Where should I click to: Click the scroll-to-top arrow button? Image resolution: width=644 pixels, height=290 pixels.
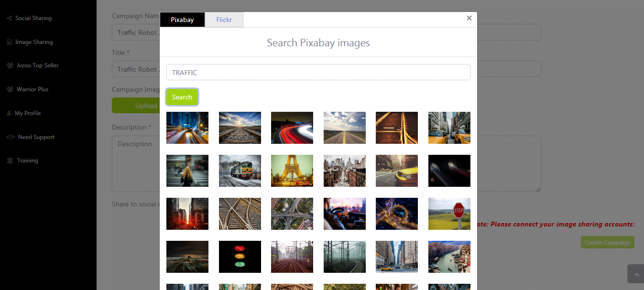click(635, 274)
